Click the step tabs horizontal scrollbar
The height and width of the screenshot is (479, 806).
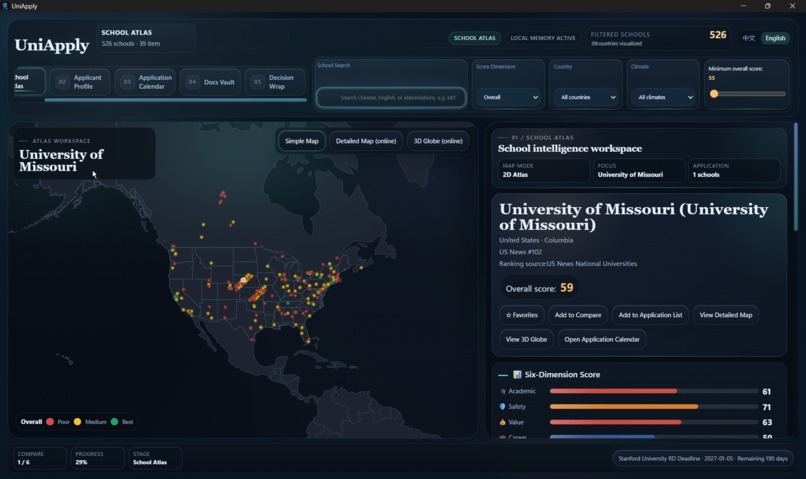click(175, 100)
